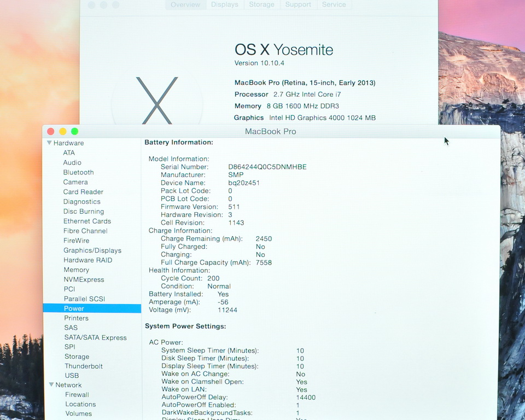Click the Memory 8 GB 1600 MHz DDR3 line

pyautogui.click(x=287, y=106)
